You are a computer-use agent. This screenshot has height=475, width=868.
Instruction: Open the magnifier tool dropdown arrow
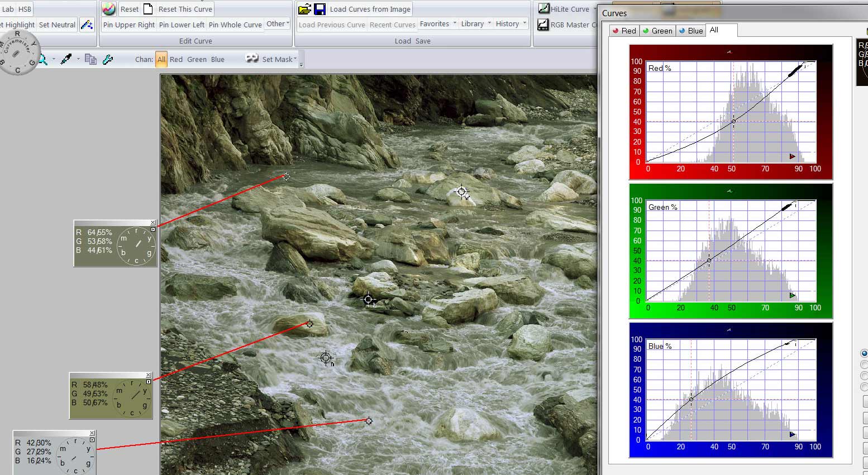click(x=54, y=59)
